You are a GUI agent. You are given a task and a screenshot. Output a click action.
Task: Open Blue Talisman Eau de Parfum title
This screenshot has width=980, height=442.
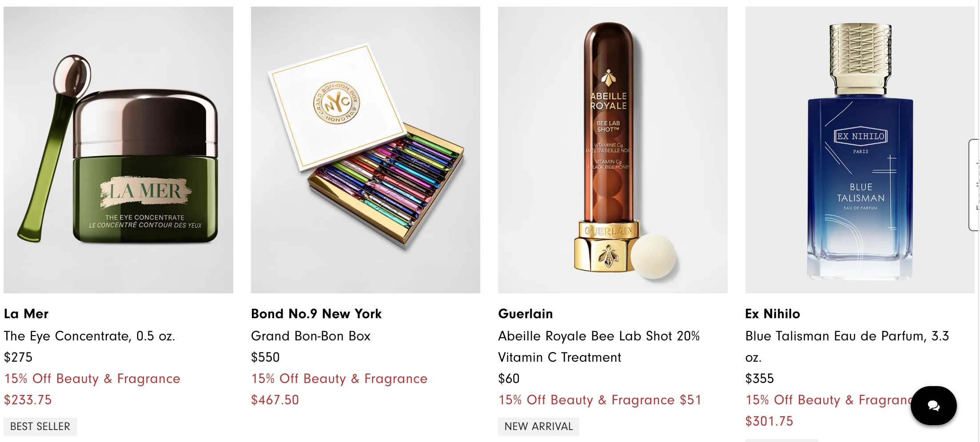click(847, 347)
